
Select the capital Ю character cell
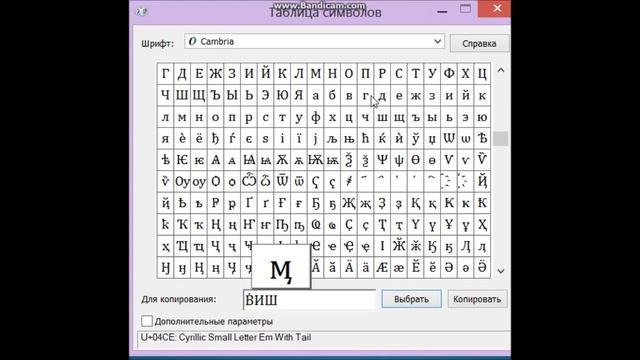[x=282, y=96]
